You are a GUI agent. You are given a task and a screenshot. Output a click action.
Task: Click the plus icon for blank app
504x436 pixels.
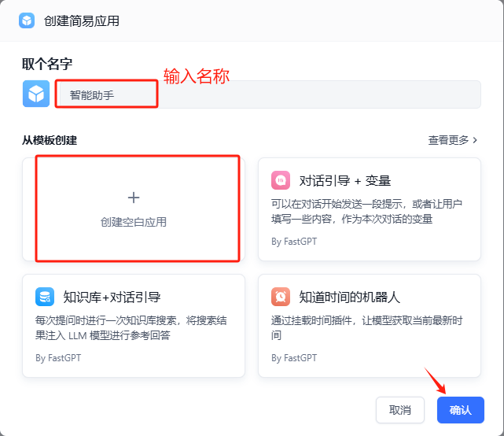pyautogui.click(x=133, y=198)
